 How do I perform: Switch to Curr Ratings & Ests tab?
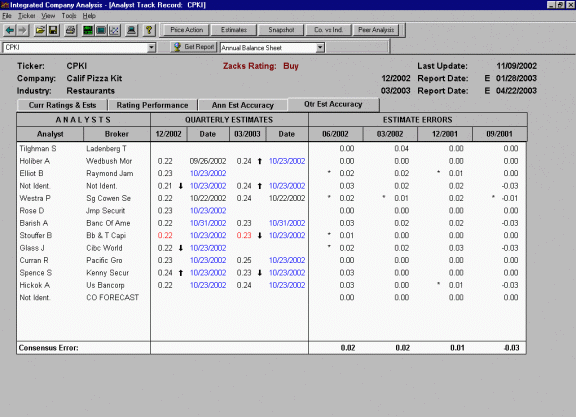point(62,105)
